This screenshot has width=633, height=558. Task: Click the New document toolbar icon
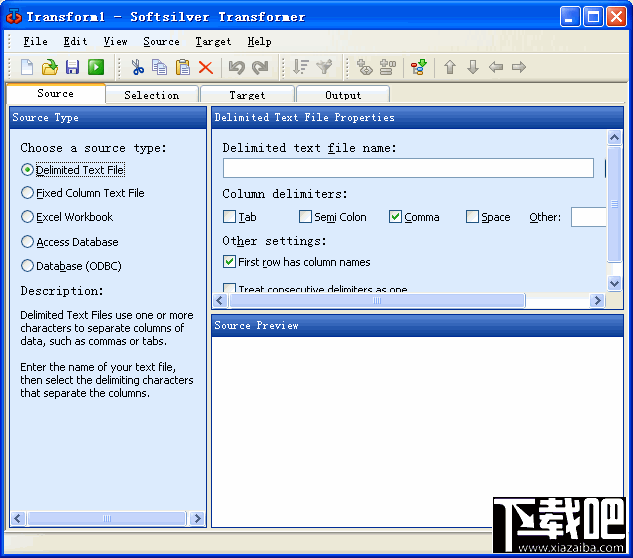pos(27,67)
